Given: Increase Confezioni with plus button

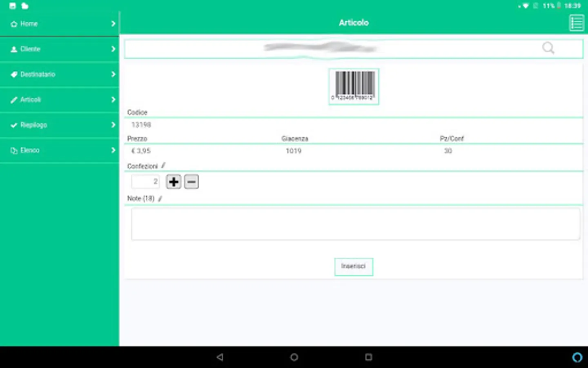Looking at the screenshot, I should 174,182.
